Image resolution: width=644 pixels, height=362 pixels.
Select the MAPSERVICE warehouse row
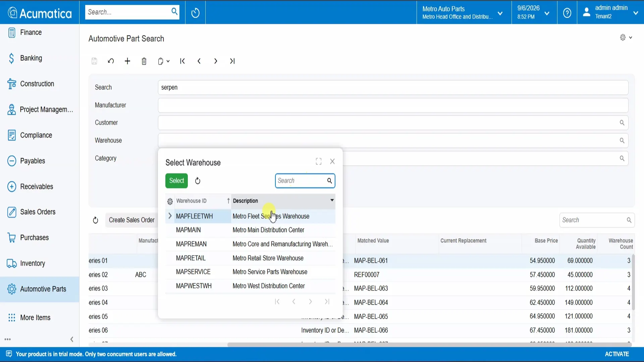click(250, 272)
